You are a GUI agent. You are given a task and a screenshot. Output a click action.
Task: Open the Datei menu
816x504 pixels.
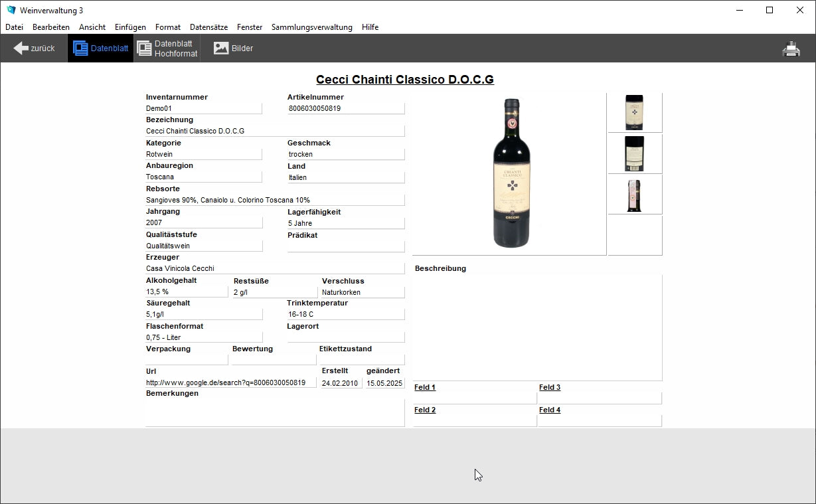point(14,27)
